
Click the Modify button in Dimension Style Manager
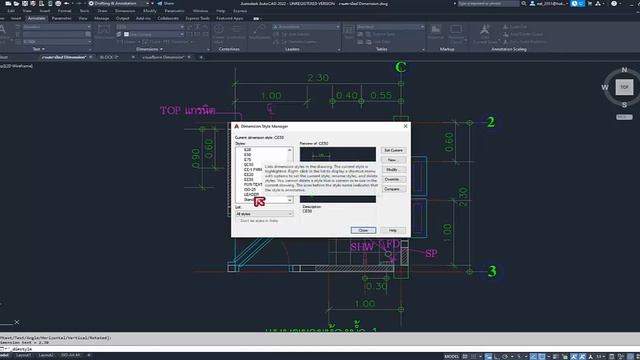pos(393,170)
